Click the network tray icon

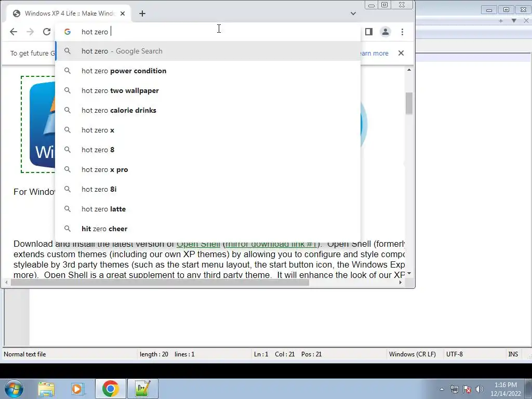[454, 389]
